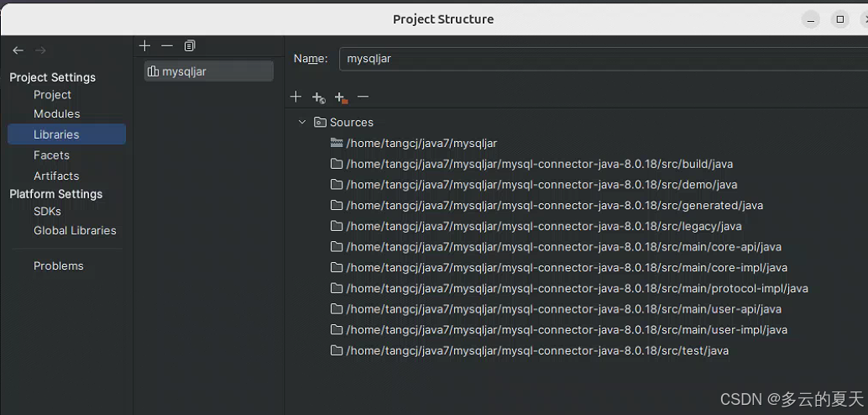Collapse the Sources tree node

click(x=302, y=122)
